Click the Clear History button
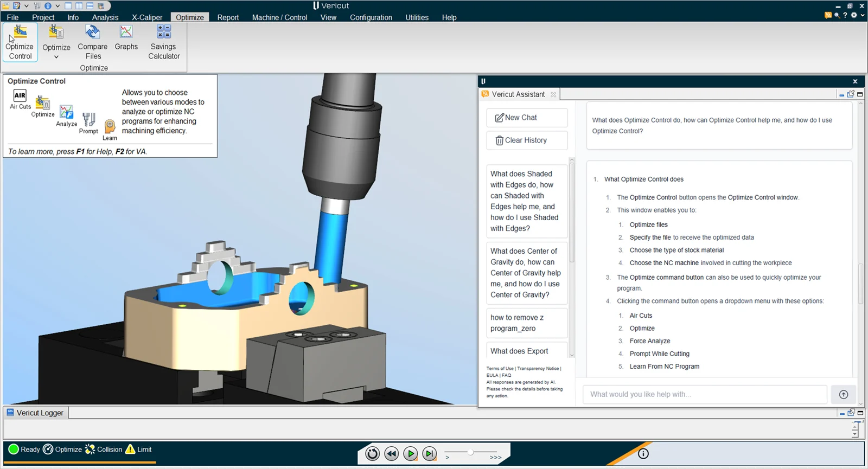Viewport: 868px width, 469px height. [x=527, y=140]
